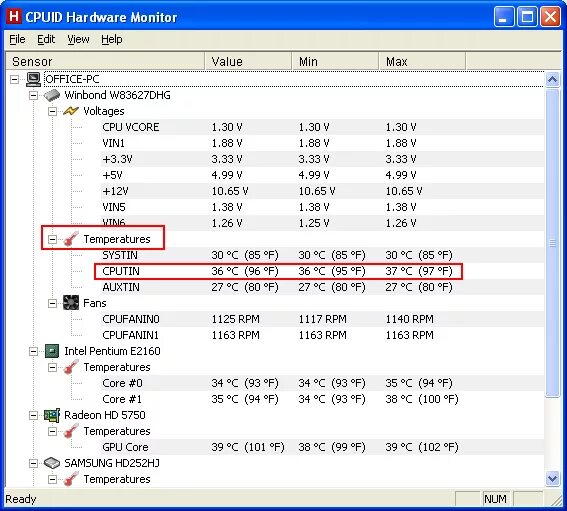This screenshot has width=567, height=511.
Task: Click GPU Core value 39 °C (101 °F)
Action: pyautogui.click(x=248, y=447)
